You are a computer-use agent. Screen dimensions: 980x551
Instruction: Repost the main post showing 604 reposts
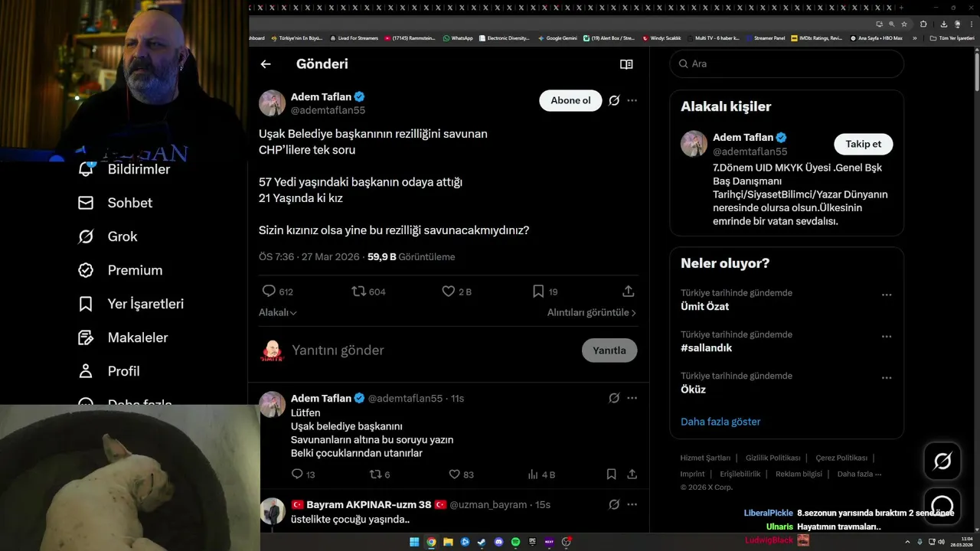(368, 292)
